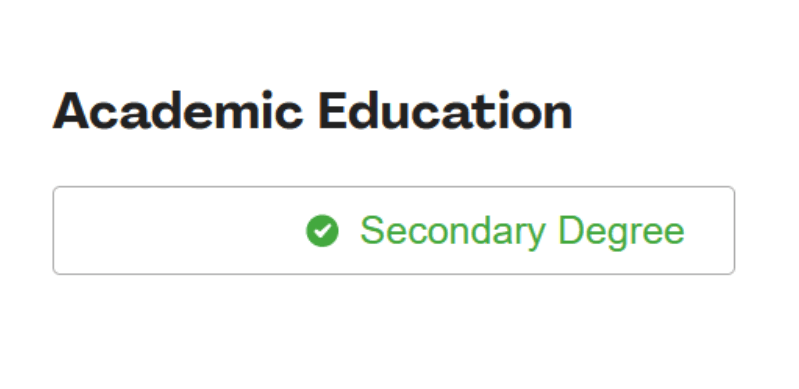The image size is (799, 389).
Task: Click the green Secondary Degree status text
Action: (x=522, y=231)
